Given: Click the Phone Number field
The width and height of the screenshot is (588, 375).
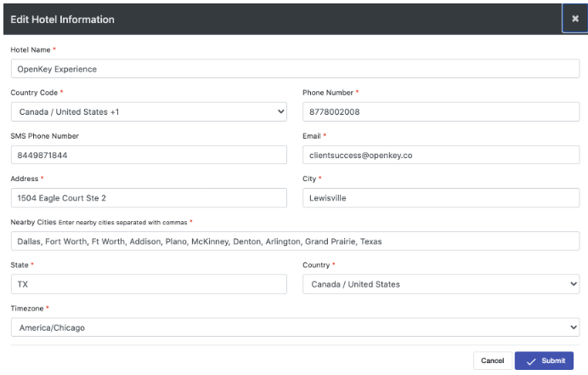Looking at the screenshot, I should pos(441,112).
